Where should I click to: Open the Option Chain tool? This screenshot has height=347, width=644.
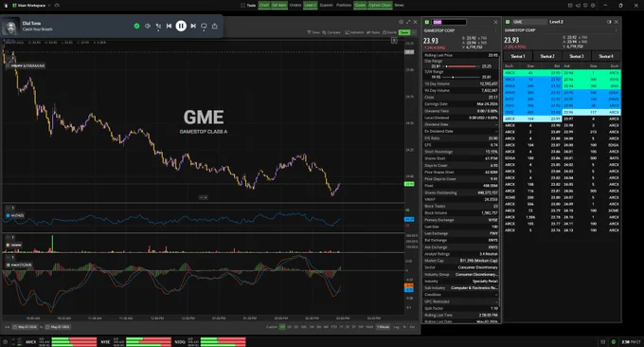[380, 6]
